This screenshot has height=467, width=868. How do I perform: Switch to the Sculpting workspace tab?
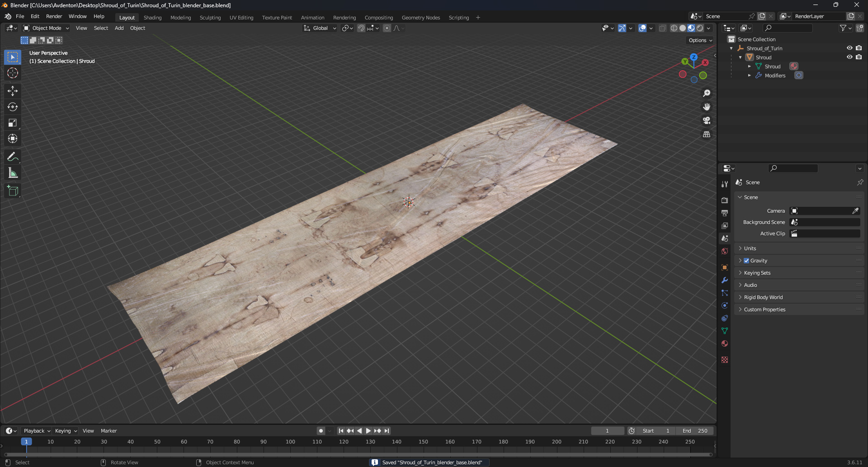tap(210, 18)
